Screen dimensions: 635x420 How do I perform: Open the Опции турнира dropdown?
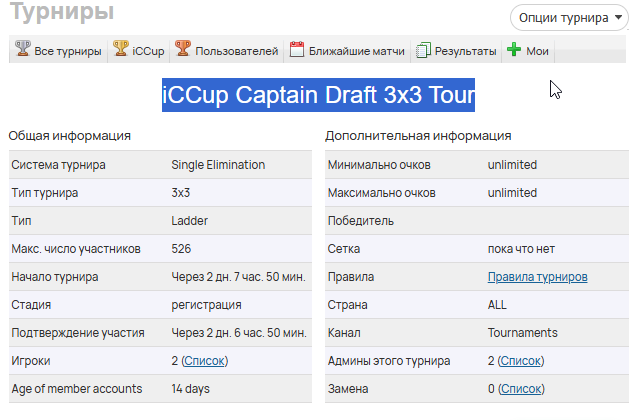click(569, 18)
